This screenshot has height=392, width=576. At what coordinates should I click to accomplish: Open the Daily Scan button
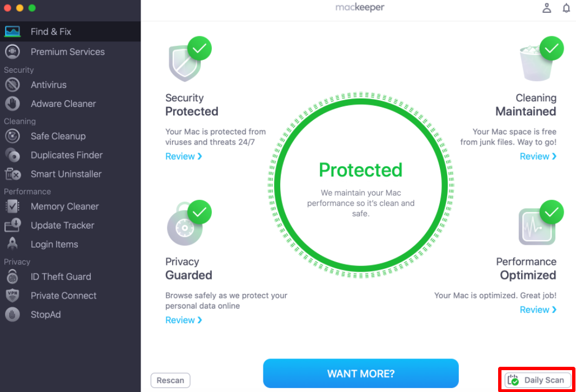pos(538,380)
